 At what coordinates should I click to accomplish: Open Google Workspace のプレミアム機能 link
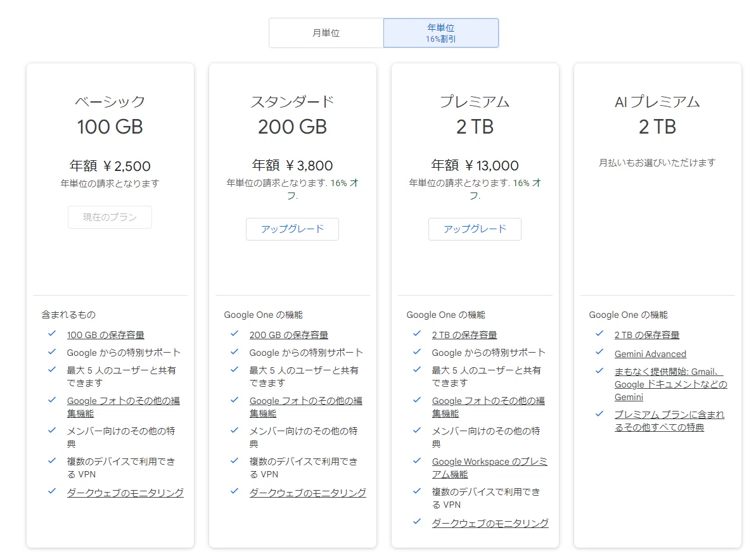click(489, 468)
